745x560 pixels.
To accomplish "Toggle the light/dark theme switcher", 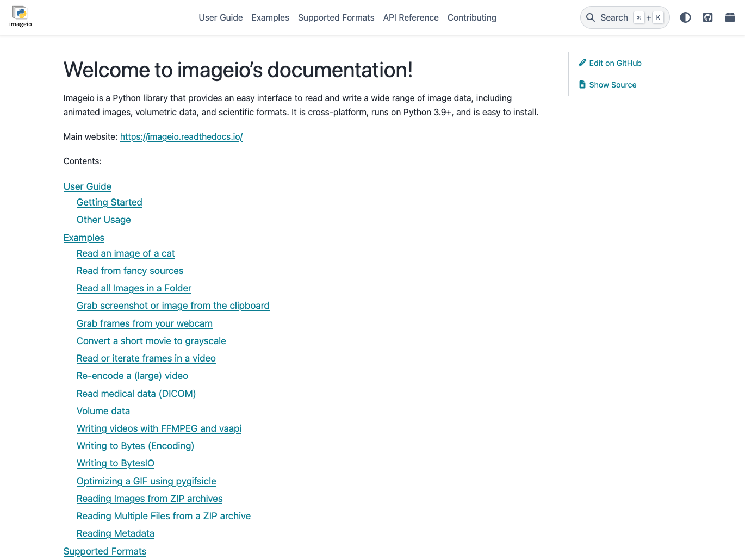I will (x=685, y=17).
